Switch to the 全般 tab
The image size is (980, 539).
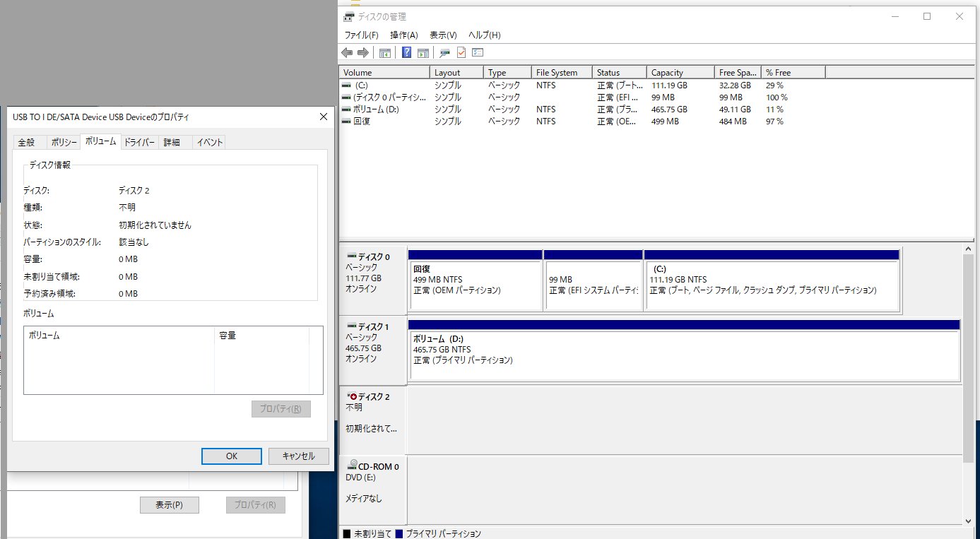(26, 142)
